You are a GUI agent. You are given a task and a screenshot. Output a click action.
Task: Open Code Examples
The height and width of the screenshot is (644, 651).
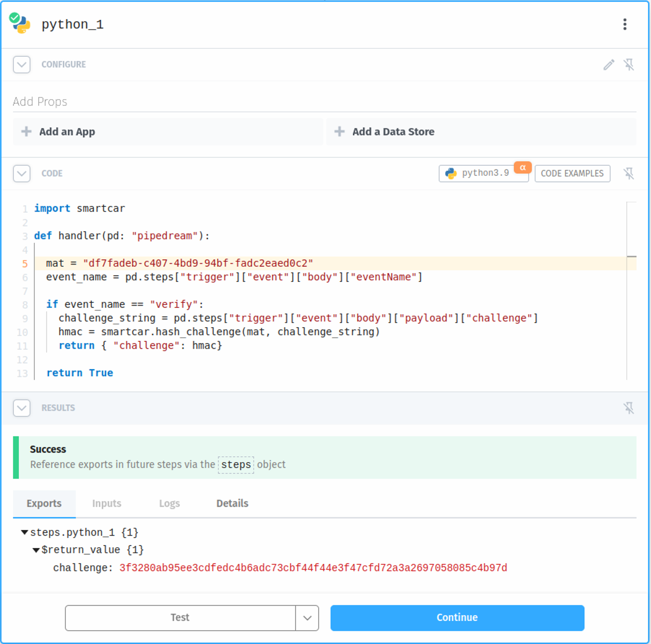coord(572,173)
